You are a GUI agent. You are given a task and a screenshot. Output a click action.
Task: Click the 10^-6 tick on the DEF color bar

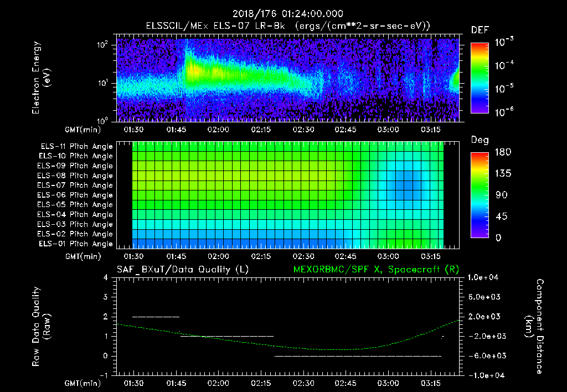coord(504,112)
